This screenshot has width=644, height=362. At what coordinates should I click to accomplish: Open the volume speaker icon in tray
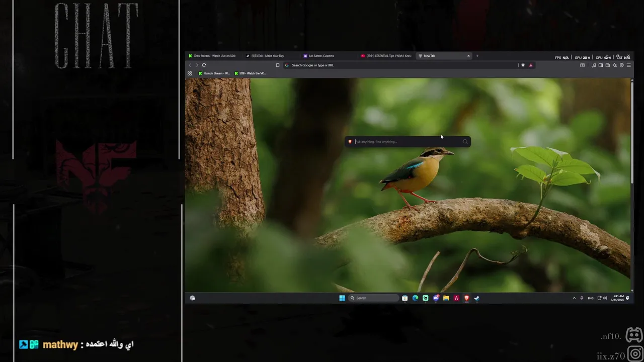pos(605,298)
